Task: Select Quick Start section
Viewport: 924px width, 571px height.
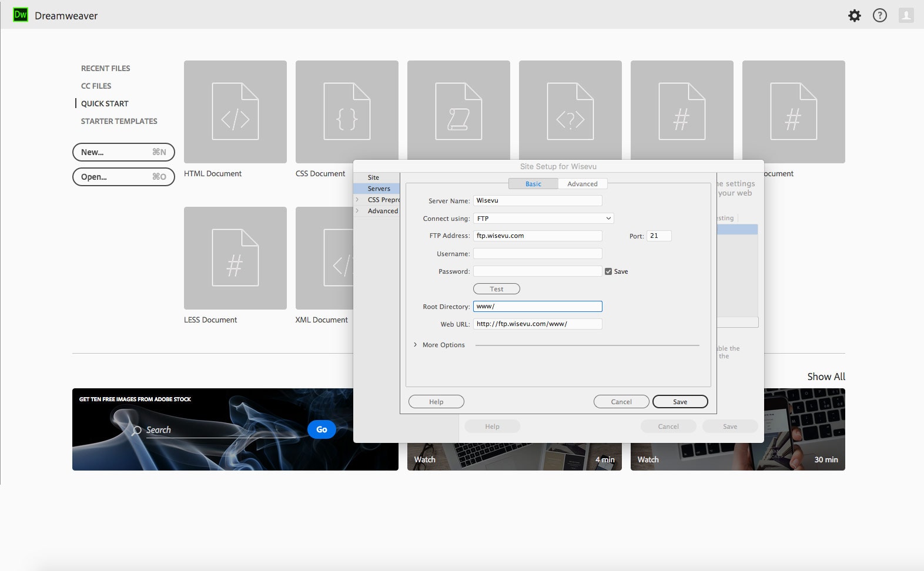Action: pos(105,103)
